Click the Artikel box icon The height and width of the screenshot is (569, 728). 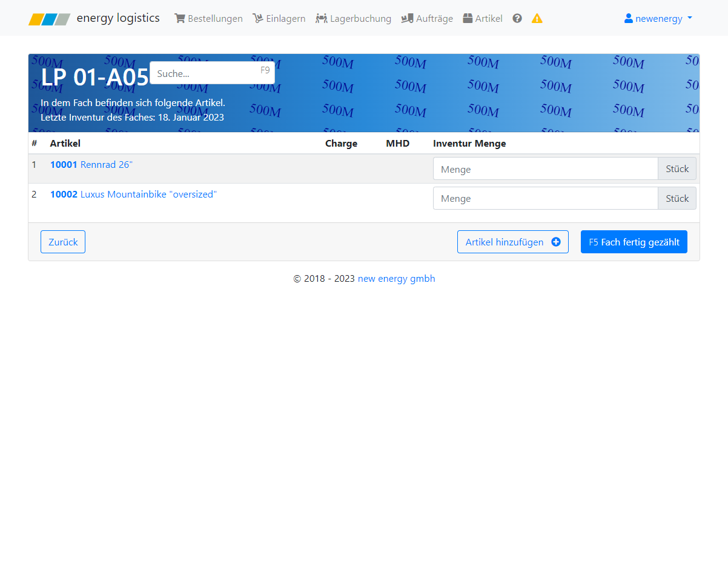tap(468, 18)
